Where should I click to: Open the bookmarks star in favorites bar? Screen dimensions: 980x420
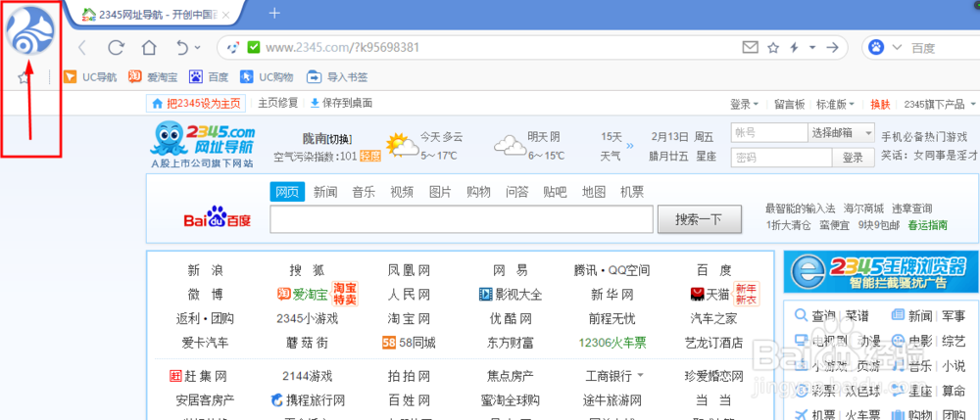coord(24,77)
